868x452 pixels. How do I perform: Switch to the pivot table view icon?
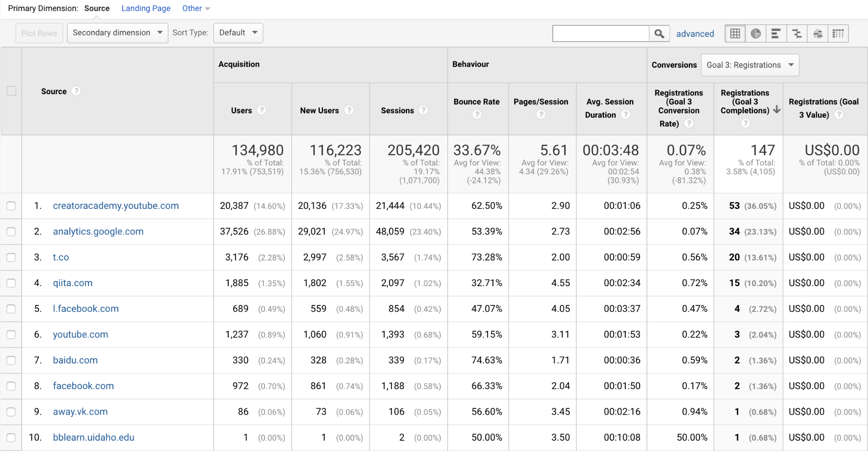point(838,33)
